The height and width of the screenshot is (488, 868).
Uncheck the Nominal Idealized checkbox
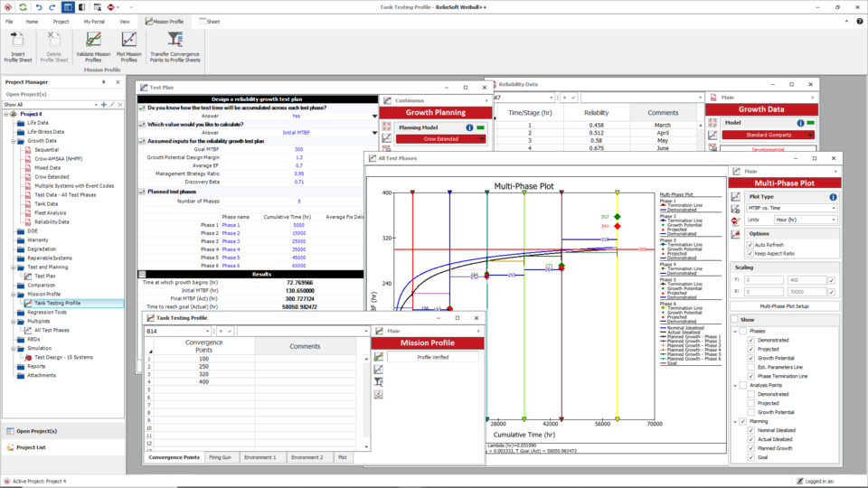[751, 430]
